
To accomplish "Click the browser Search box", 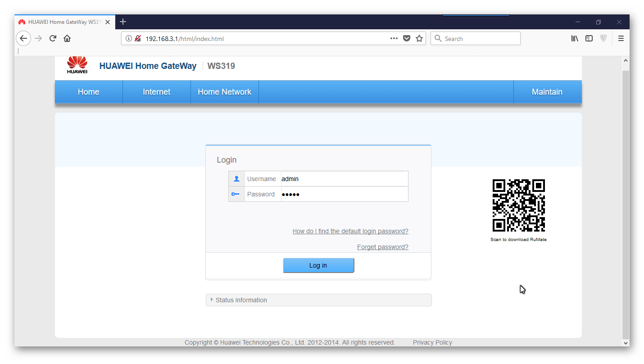I will click(476, 38).
